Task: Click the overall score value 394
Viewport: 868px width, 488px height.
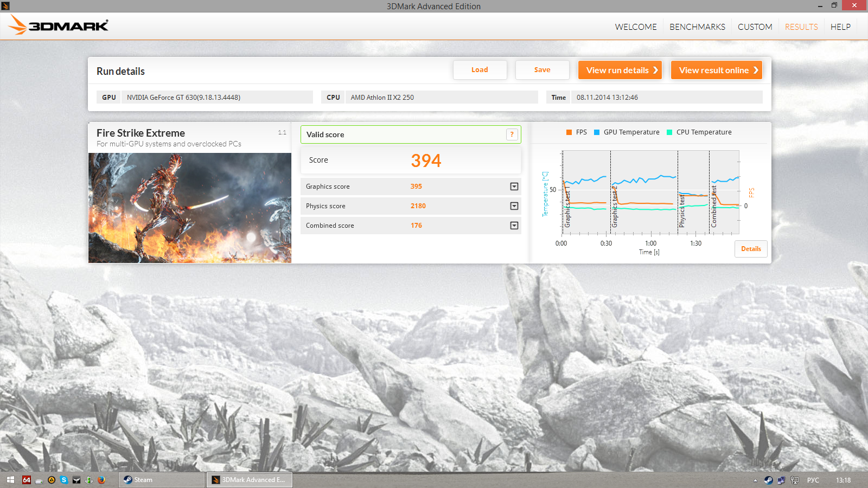Action: (426, 160)
